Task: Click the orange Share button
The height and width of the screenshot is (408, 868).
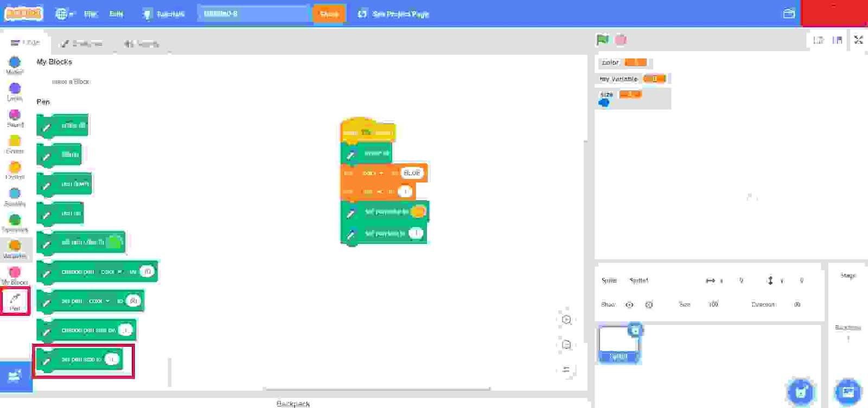Action: tap(329, 14)
